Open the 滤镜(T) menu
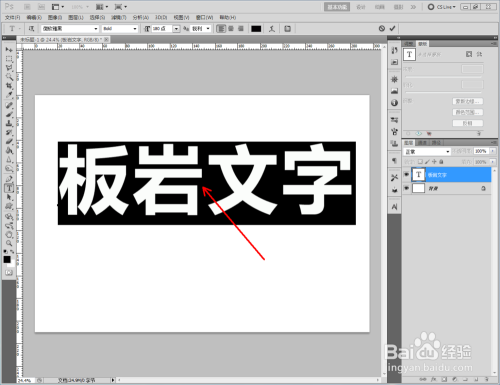The height and width of the screenshot is (385, 500). click(119, 17)
